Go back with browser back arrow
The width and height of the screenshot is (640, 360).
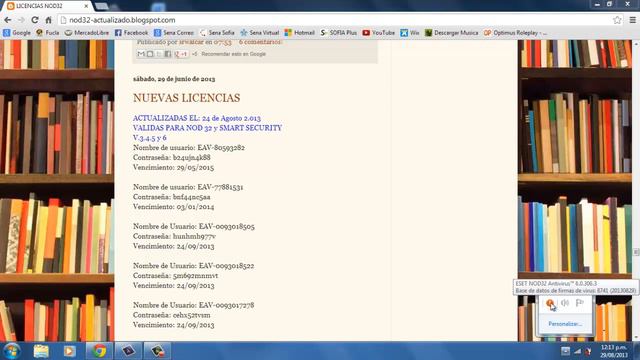(8, 20)
